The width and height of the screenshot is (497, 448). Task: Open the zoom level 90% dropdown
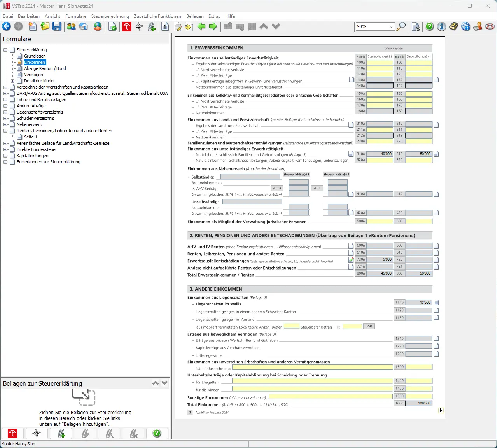391,26
